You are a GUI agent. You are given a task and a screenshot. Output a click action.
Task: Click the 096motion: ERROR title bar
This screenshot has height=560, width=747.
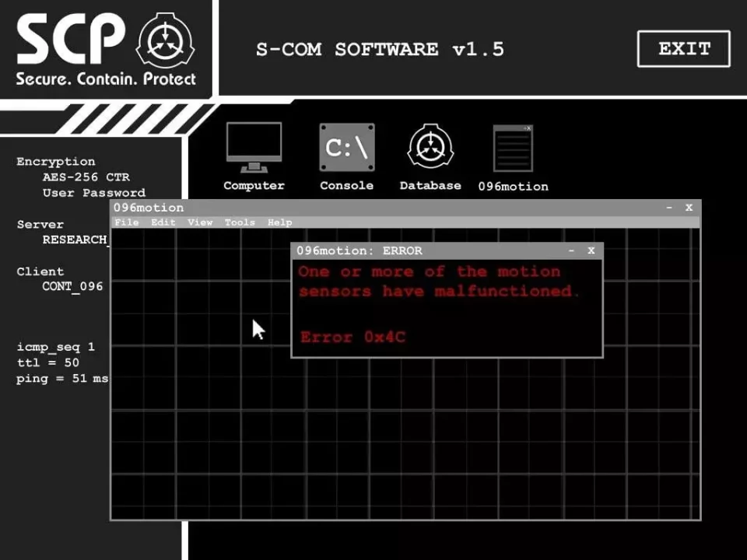pos(447,250)
